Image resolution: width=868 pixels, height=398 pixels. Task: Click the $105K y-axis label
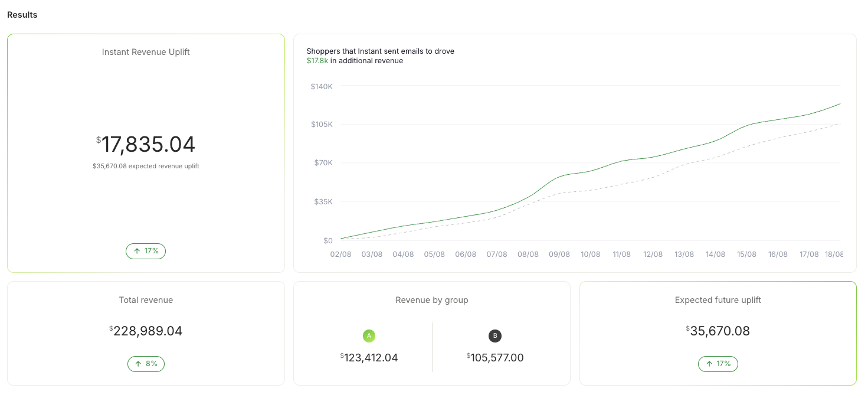pyautogui.click(x=322, y=125)
